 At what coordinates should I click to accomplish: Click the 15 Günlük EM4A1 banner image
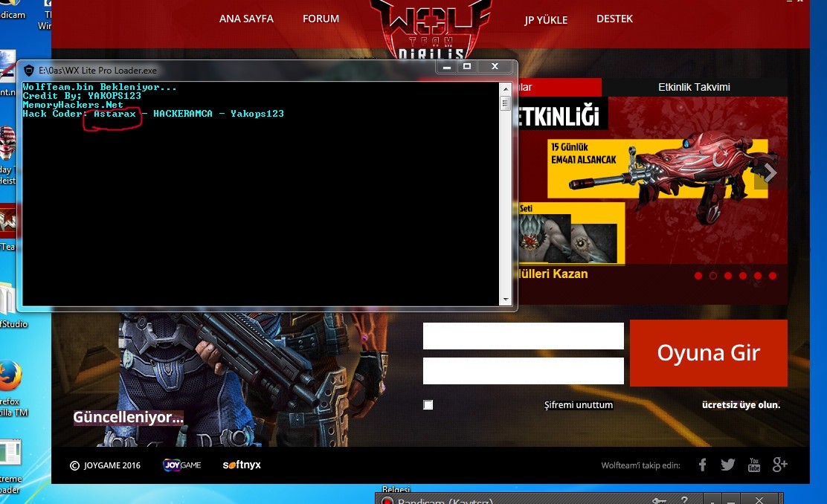tap(657, 169)
